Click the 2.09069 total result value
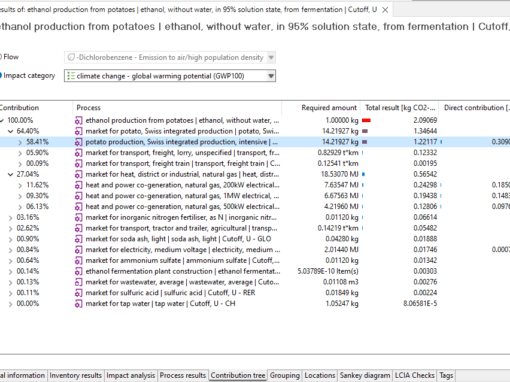Screen dimensions: 510x382 click(x=425, y=120)
